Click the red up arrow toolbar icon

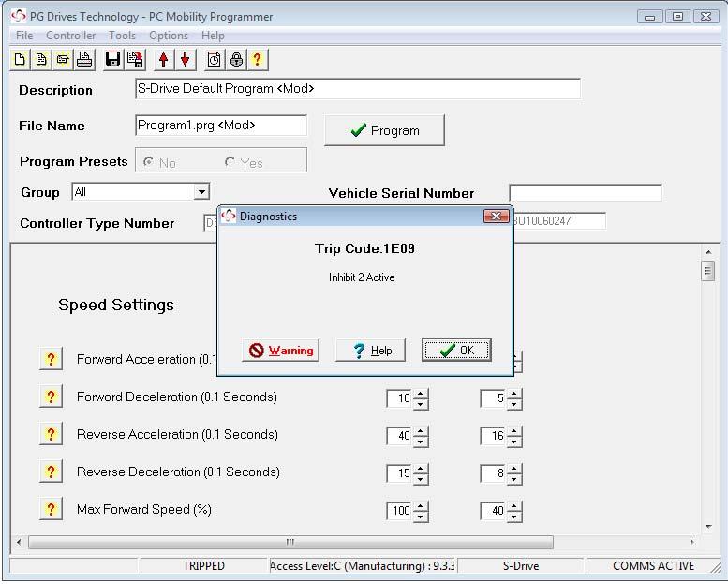tap(163, 59)
